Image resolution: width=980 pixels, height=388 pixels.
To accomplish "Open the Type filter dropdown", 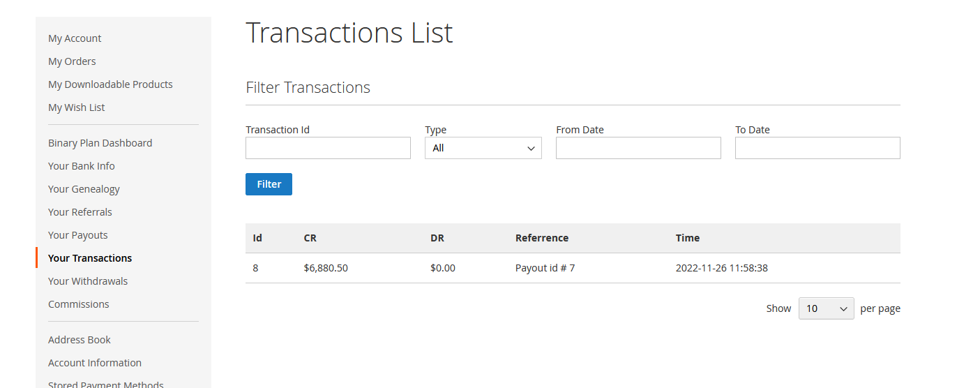I will (x=483, y=148).
